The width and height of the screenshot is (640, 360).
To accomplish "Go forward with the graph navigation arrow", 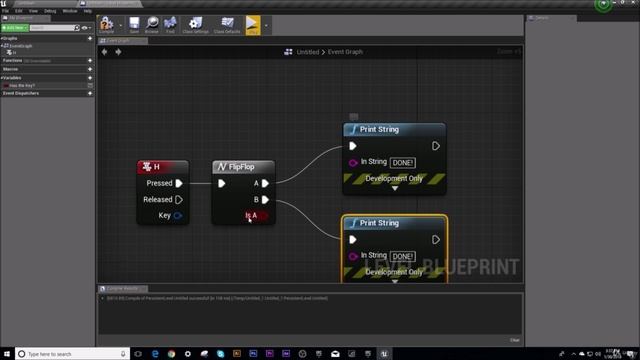I will pyautogui.click(x=118, y=52).
